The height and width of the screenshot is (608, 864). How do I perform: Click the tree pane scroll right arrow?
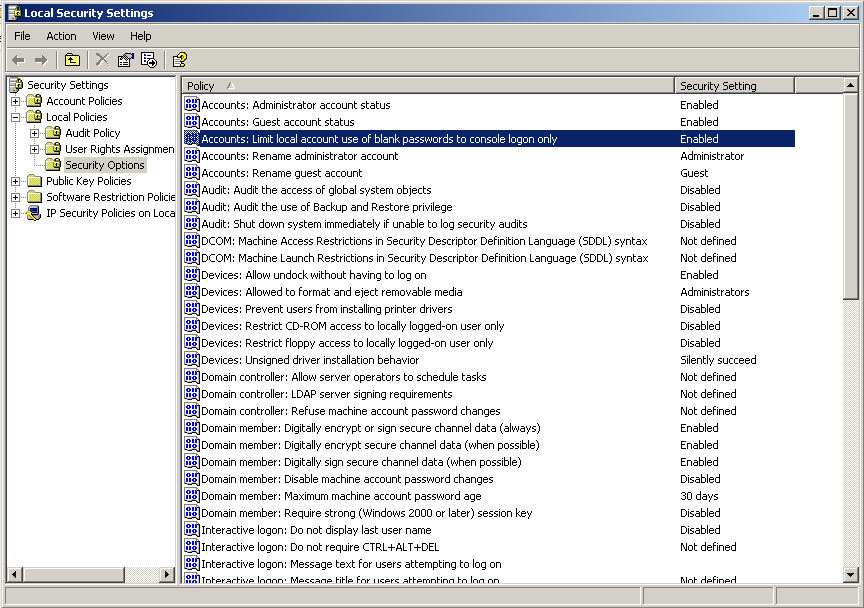166,574
